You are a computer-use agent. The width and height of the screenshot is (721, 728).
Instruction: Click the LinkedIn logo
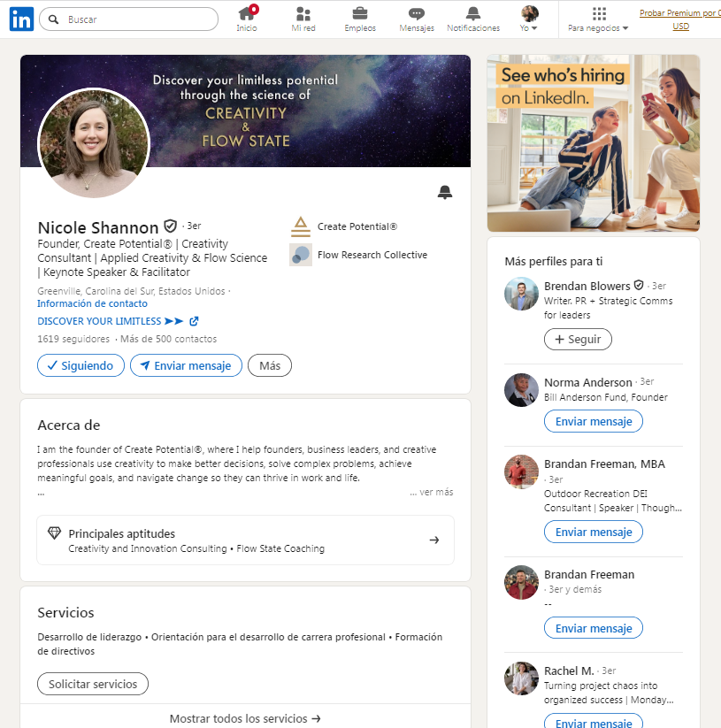[21, 19]
